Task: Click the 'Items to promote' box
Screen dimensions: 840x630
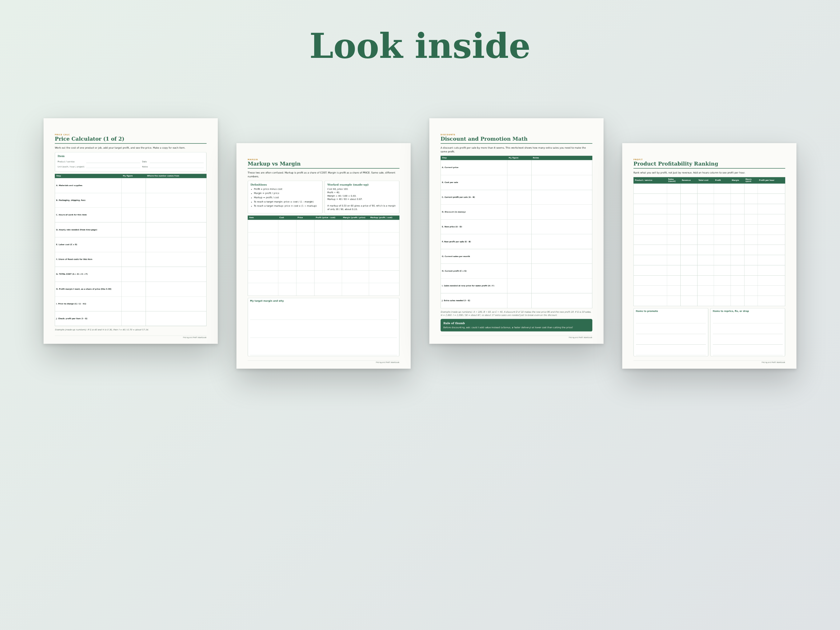Action: click(671, 332)
